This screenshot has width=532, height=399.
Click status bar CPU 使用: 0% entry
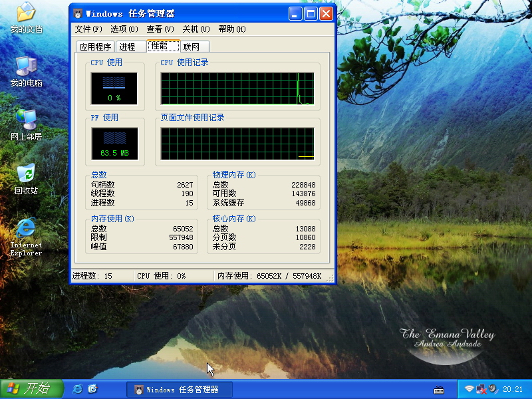pos(174,276)
